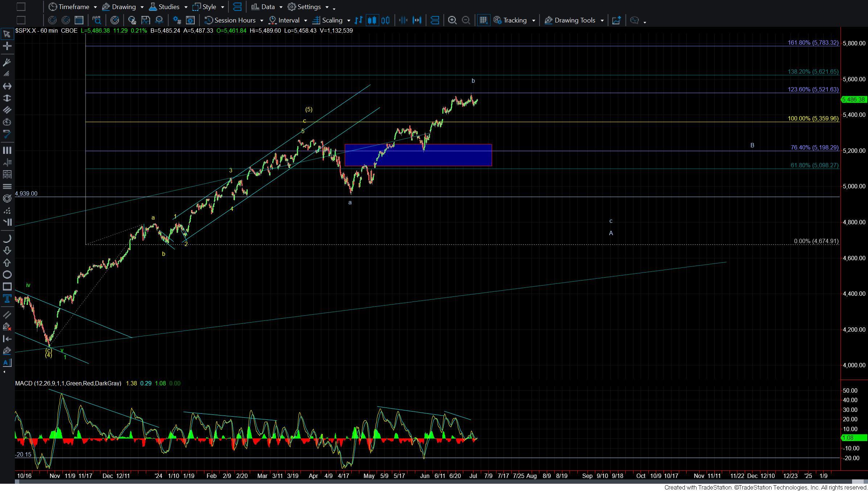Open the Data dropdown

tap(267, 7)
